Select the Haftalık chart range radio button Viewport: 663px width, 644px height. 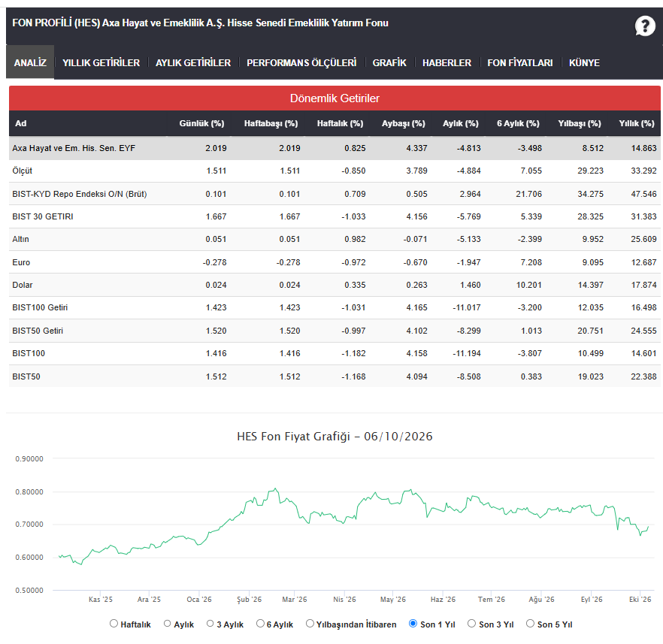(x=114, y=623)
